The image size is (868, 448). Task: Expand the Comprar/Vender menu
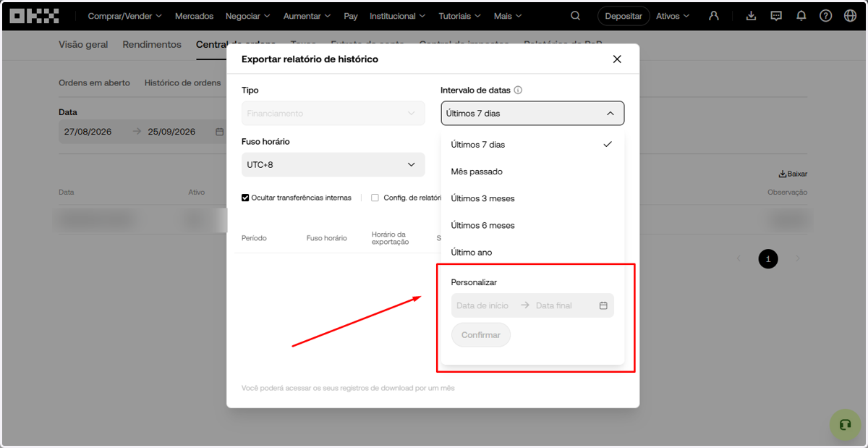tap(124, 16)
